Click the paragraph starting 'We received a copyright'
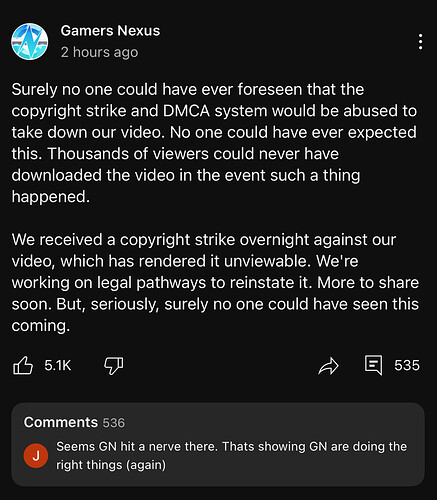Viewport: 437px width, 500px height. (x=215, y=282)
